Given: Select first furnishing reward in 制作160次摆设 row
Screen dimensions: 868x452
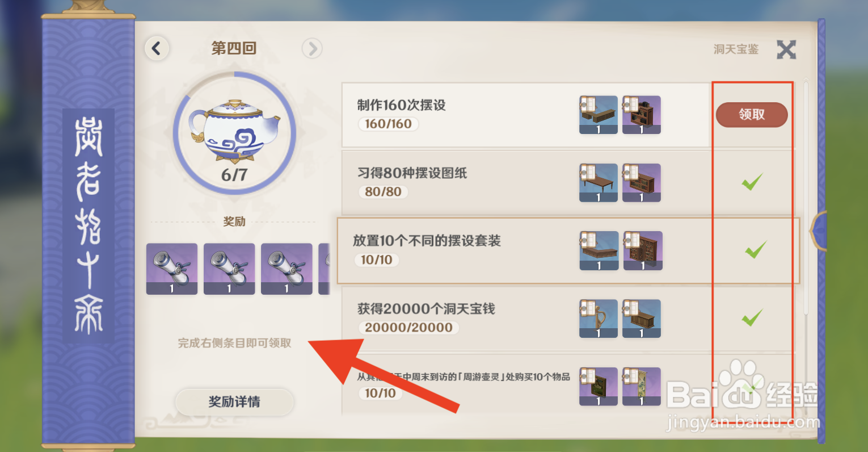Looking at the screenshot, I should click(599, 115).
